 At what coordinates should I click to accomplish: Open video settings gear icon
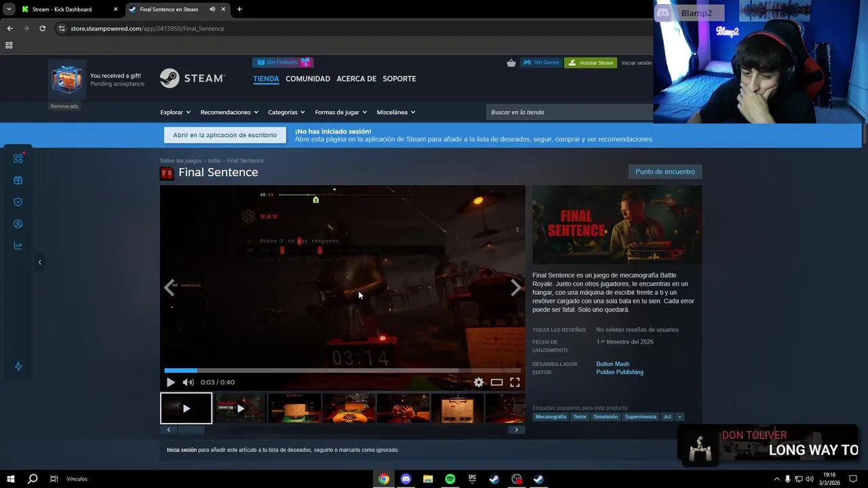(x=479, y=382)
